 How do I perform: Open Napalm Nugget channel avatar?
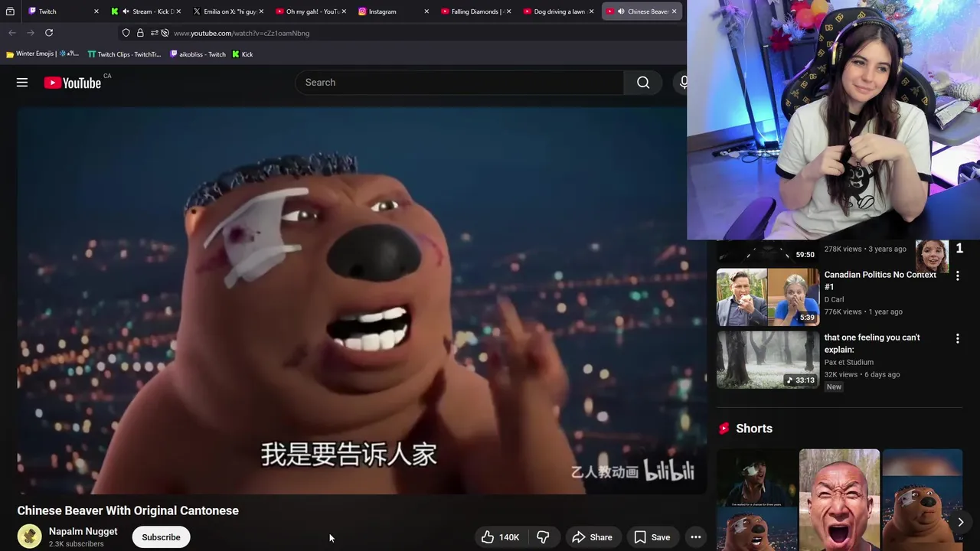click(30, 536)
